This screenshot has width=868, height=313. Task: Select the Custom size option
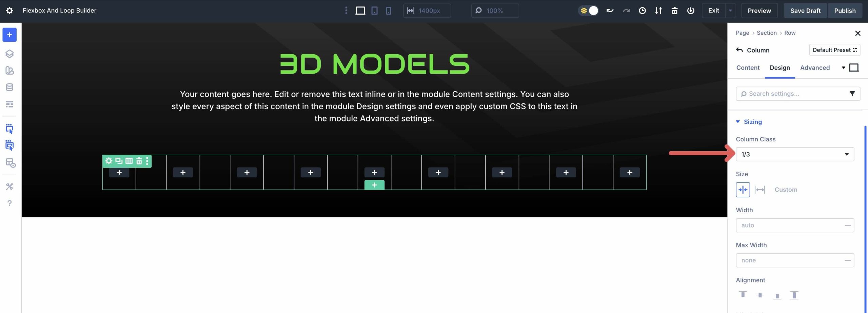[785, 190]
